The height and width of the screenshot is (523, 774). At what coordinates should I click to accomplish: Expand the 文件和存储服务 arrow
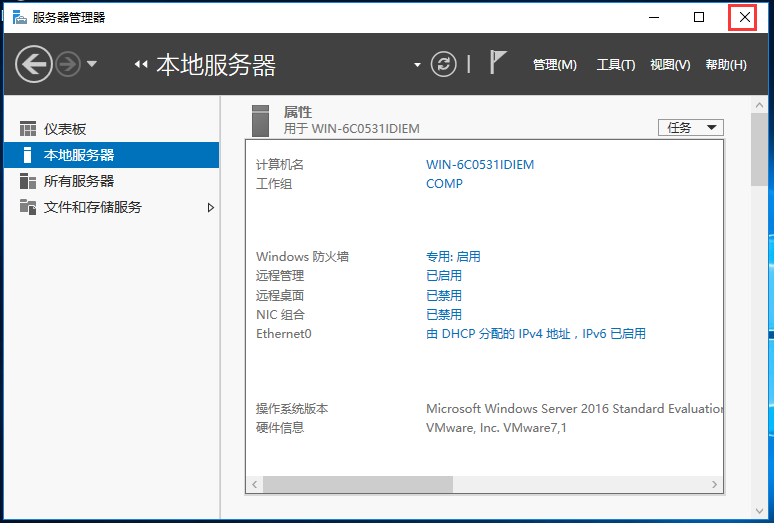click(211, 208)
